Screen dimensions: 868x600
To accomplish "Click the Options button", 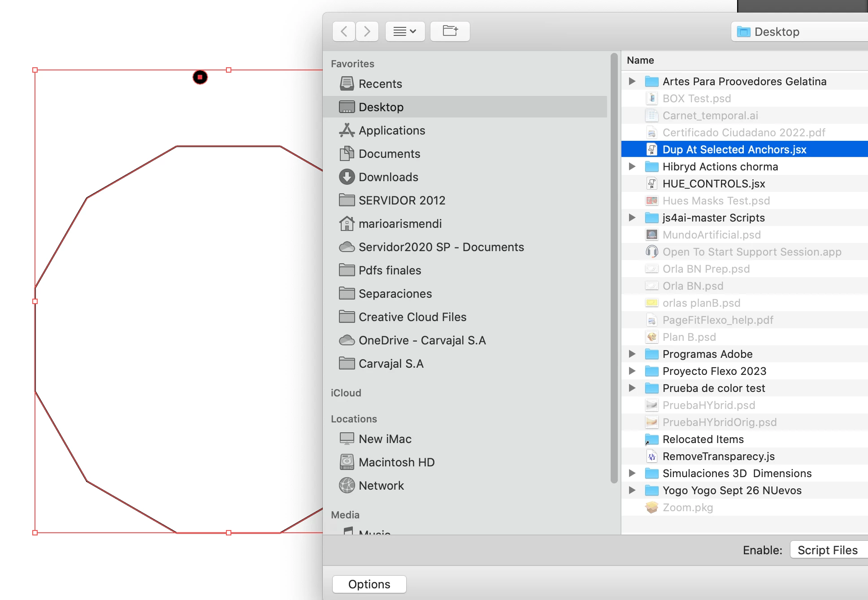I will 369,584.
